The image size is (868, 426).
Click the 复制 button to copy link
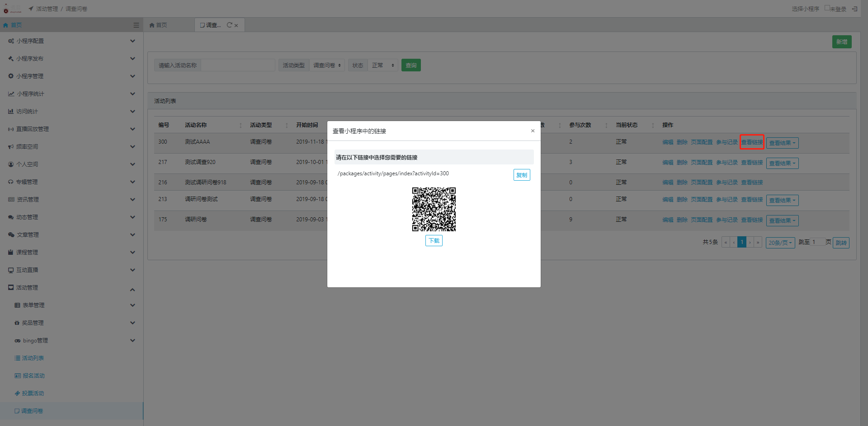[x=521, y=175]
